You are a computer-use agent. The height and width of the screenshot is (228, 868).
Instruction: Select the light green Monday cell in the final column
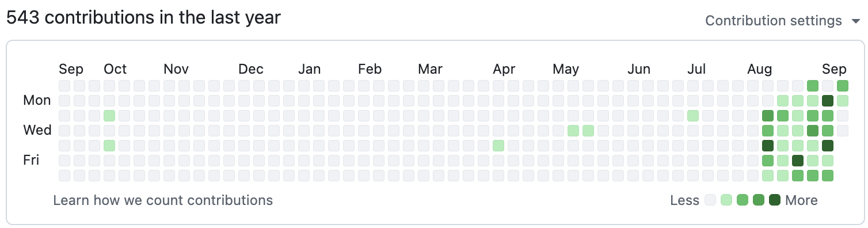click(x=843, y=101)
